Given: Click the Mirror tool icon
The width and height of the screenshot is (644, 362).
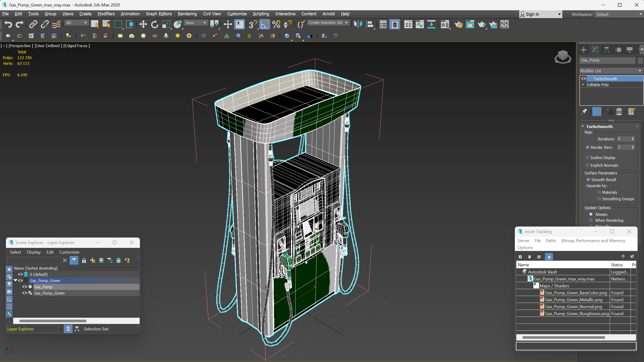Looking at the screenshot, I should pyautogui.click(x=358, y=24).
